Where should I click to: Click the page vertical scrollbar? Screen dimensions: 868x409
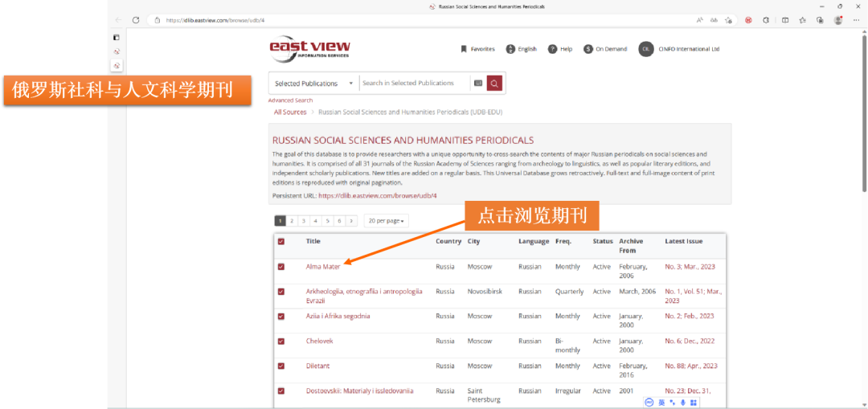coord(864,112)
